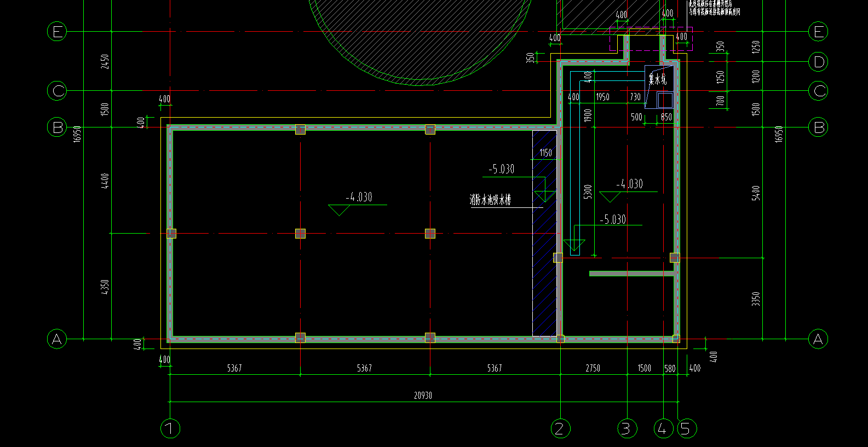Select the left-side grid axis bubble E
The width and height of the screenshot is (868, 447).
(x=57, y=32)
